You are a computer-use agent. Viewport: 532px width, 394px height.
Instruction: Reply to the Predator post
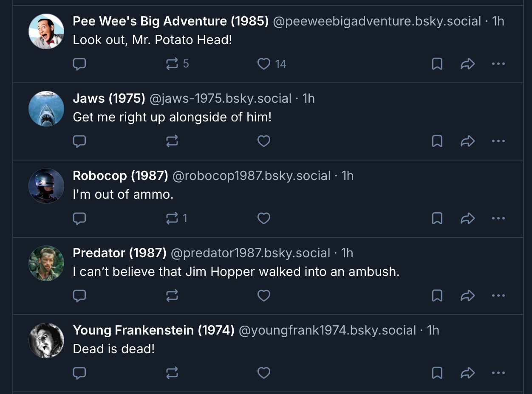point(79,296)
